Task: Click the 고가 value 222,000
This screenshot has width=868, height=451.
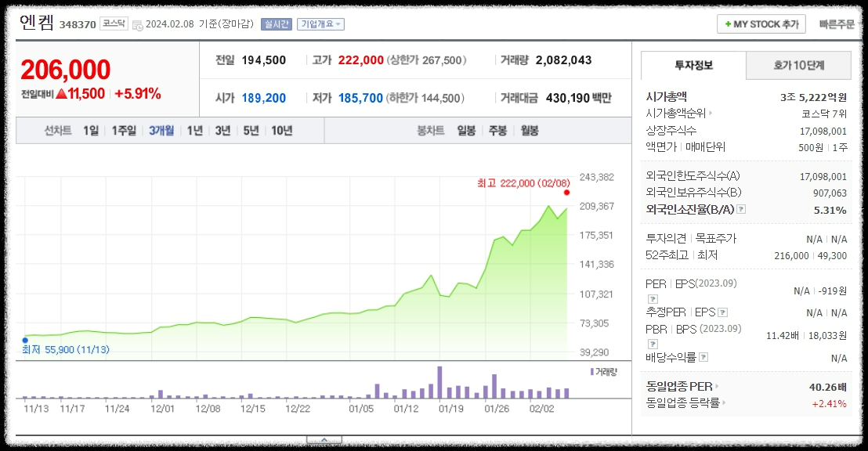Action: (361, 60)
